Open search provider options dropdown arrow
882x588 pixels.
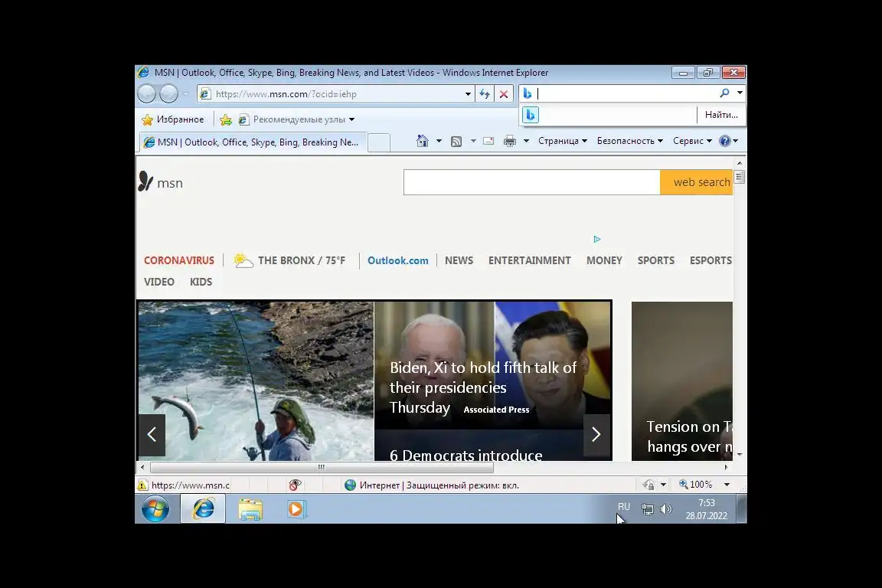pyautogui.click(x=740, y=93)
